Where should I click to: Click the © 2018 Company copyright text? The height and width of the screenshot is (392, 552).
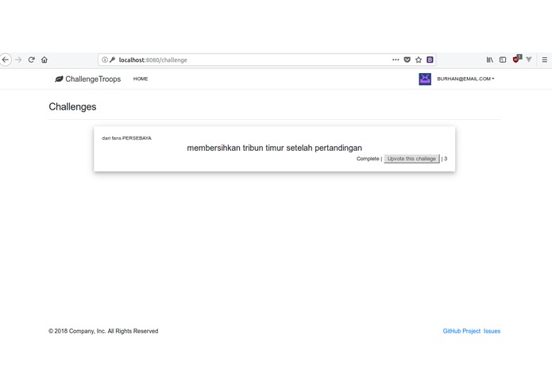coord(103,331)
